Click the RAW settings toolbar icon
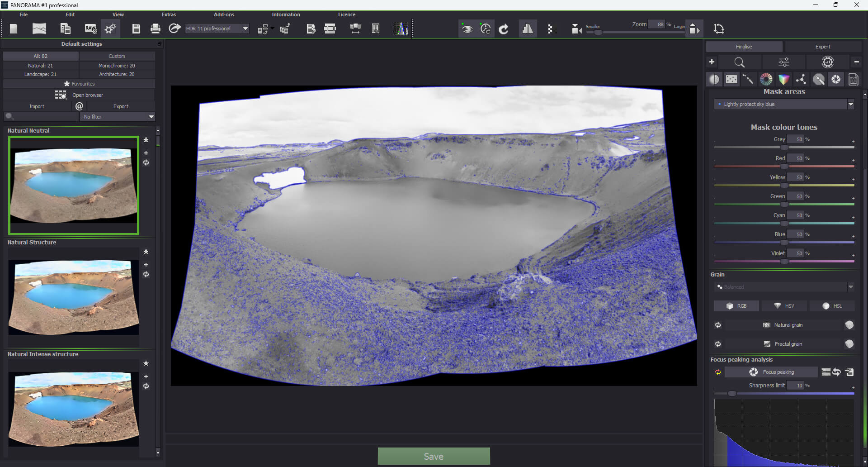 (x=91, y=29)
